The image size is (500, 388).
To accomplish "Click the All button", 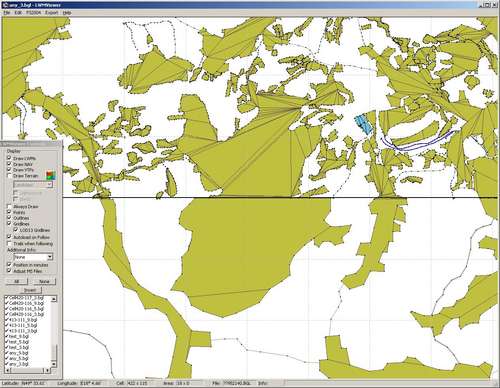I will pos(17,281).
